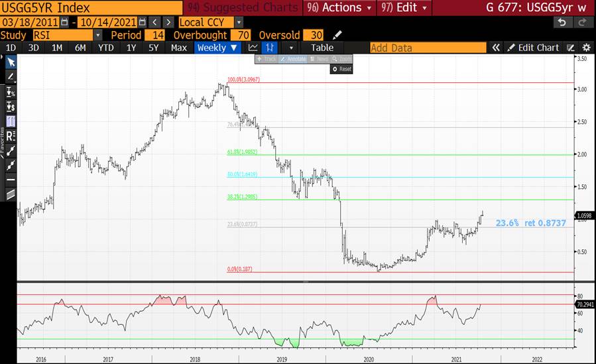Viewport: 596px width, 364px height.
Task: Click the Oversold field showing 30
Action: [314, 35]
